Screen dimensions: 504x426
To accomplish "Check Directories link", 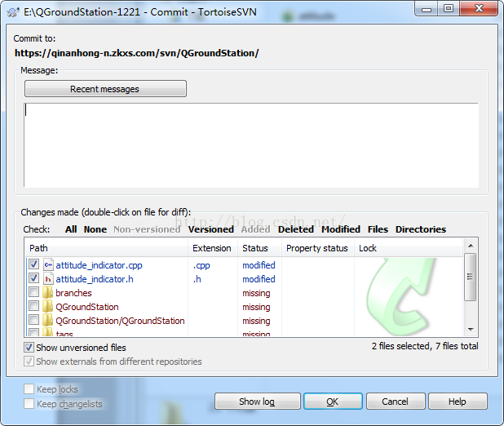I will (421, 229).
